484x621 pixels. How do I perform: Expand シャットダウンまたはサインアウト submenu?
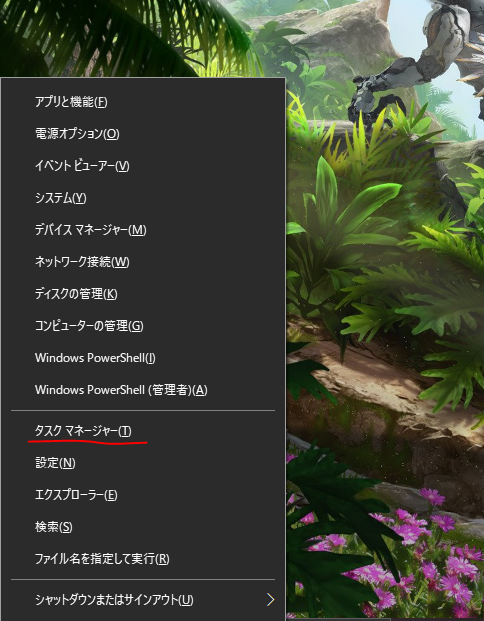pyautogui.click(x=143, y=600)
